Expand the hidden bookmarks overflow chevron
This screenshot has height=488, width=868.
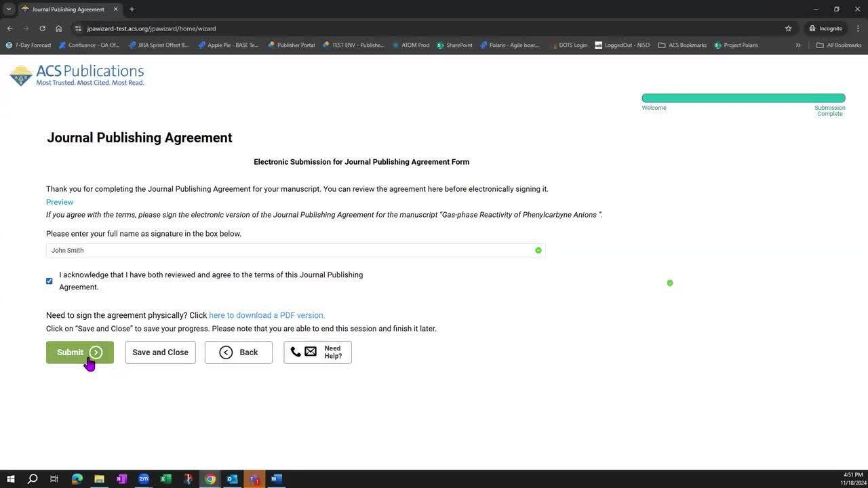coord(797,45)
